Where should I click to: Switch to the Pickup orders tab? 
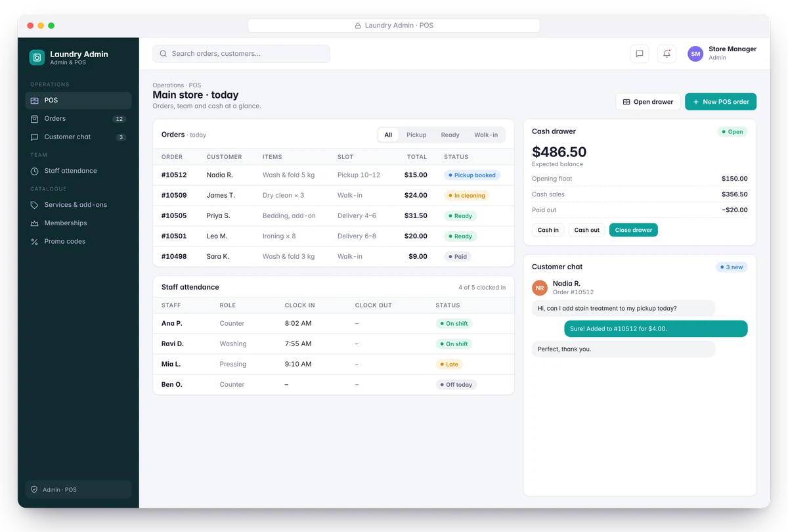[416, 135]
